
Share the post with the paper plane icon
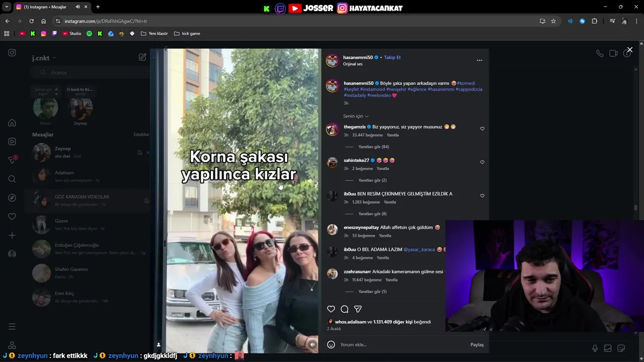pyautogui.click(x=358, y=309)
